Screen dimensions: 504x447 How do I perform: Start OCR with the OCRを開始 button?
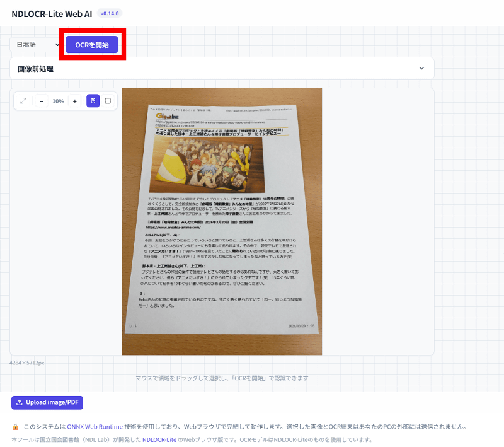tap(92, 45)
